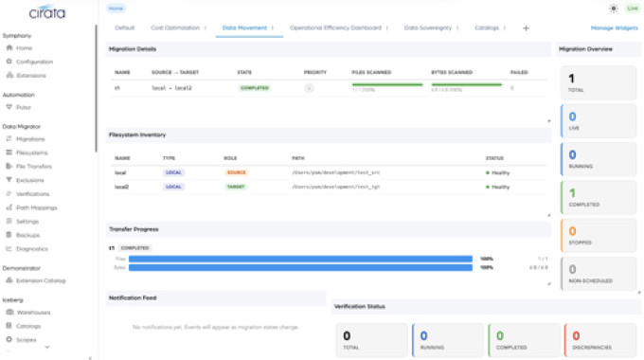
Task: Click the SOURCE role badge
Action: point(236,172)
